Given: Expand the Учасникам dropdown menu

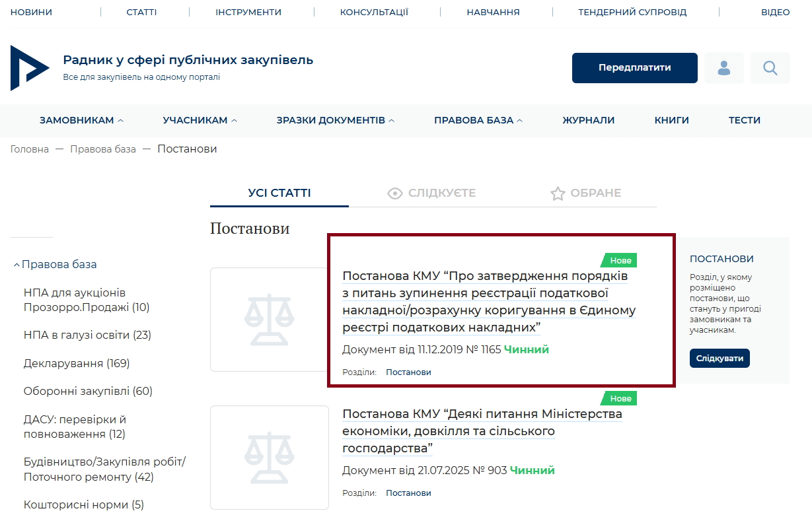Looking at the screenshot, I should coord(200,120).
